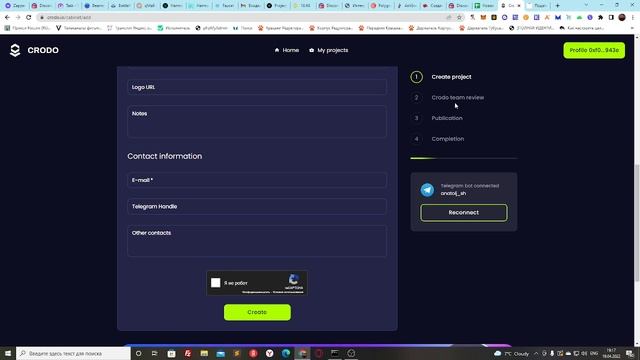This screenshot has width=640, height=360.
Task: Open the Mail app on taskbar
Action: tap(220, 353)
